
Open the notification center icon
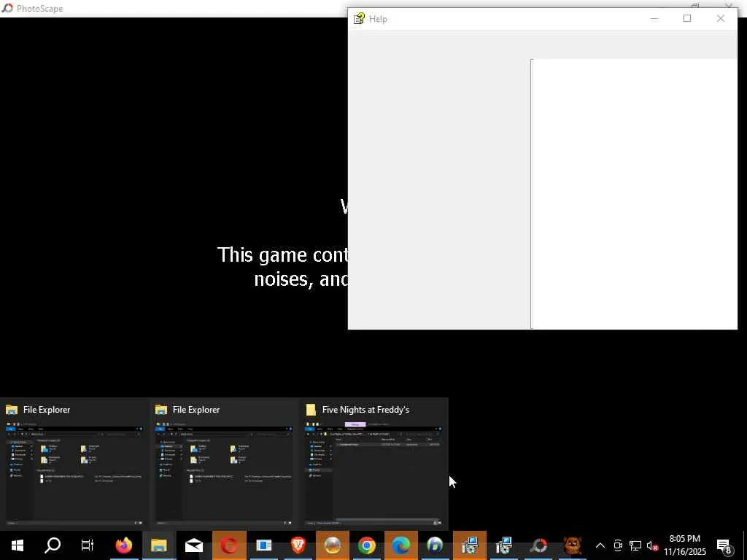(x=724, y=545)
